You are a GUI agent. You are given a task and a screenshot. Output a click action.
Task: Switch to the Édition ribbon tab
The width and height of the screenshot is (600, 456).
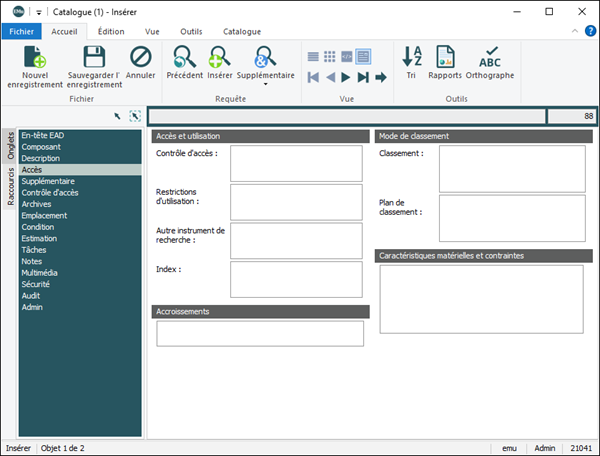pos(110,32)
